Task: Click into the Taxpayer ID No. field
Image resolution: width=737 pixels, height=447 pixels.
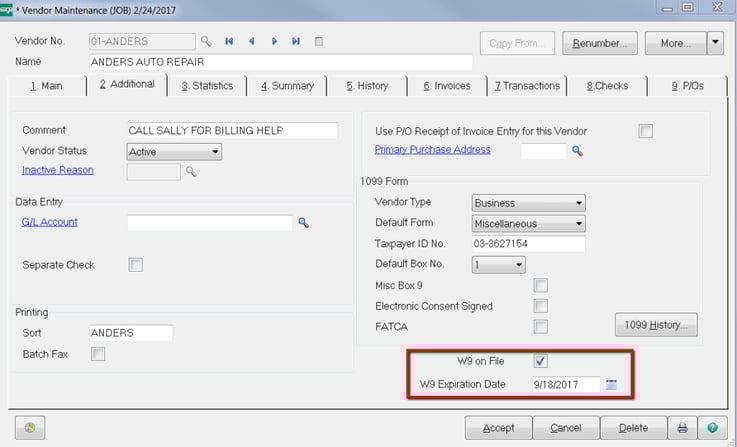Action: (x=527, y=244)
